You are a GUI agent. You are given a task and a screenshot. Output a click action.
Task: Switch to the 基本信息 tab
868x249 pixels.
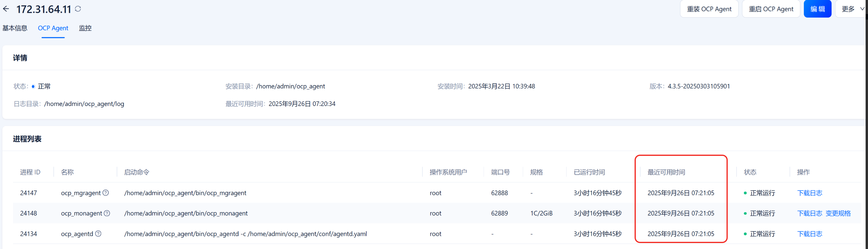(x=15, y=28)
